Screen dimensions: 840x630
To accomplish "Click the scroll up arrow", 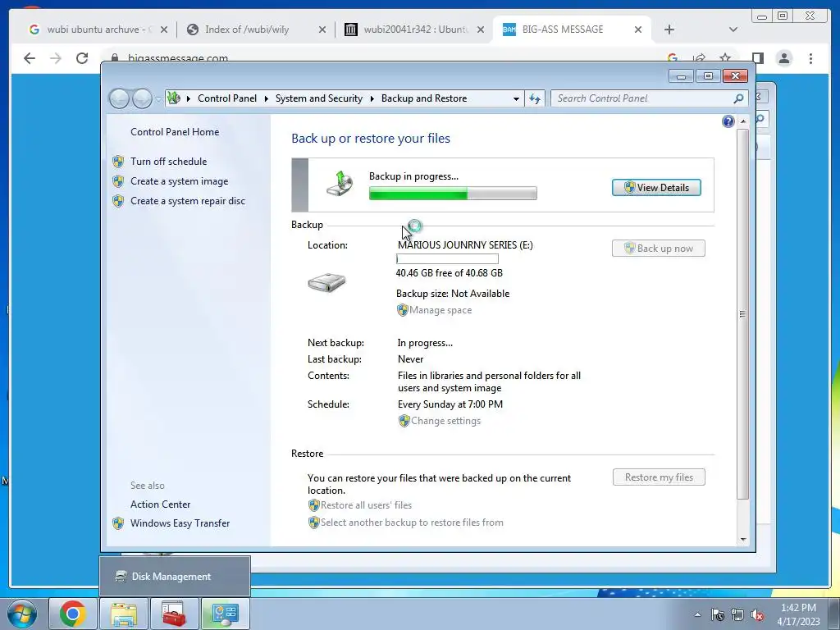I will (743, 121).
